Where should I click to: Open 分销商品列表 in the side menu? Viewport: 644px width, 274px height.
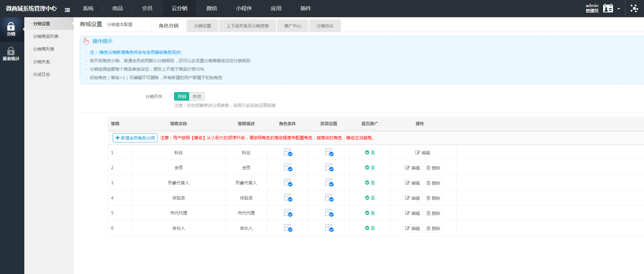[x=46, y=37]
